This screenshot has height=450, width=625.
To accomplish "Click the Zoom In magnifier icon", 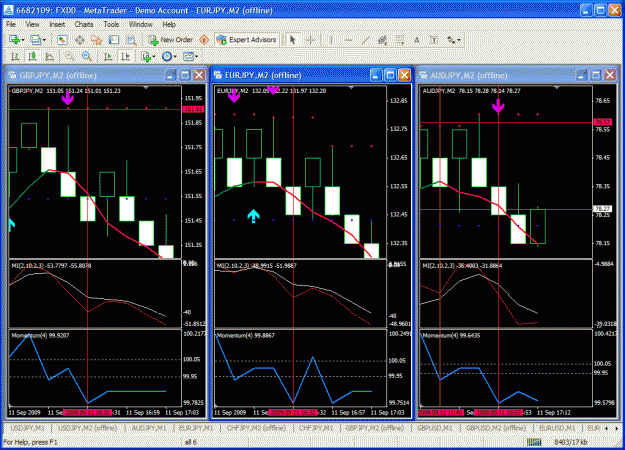I will pyautogui.click(x=69, y=56).
